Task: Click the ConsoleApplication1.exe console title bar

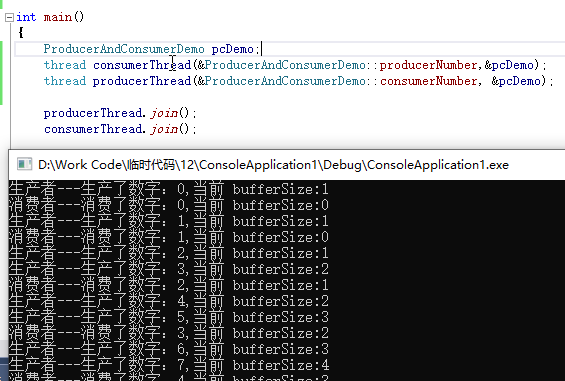Action: [x=286, y=165]
